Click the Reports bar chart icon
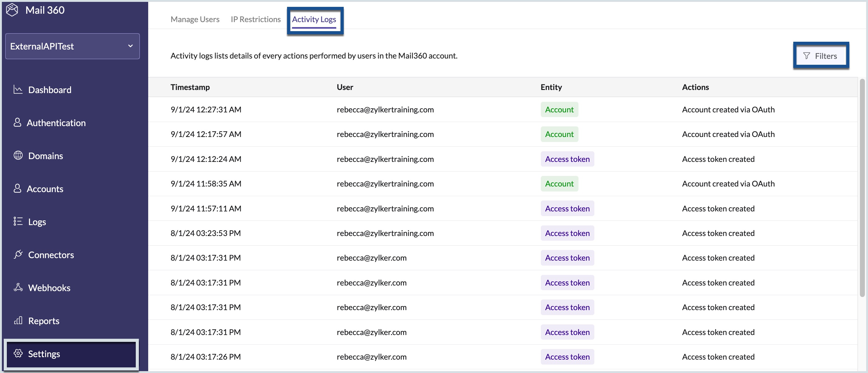The height and width of the screenshot is (373, 868). click(18, 320)
